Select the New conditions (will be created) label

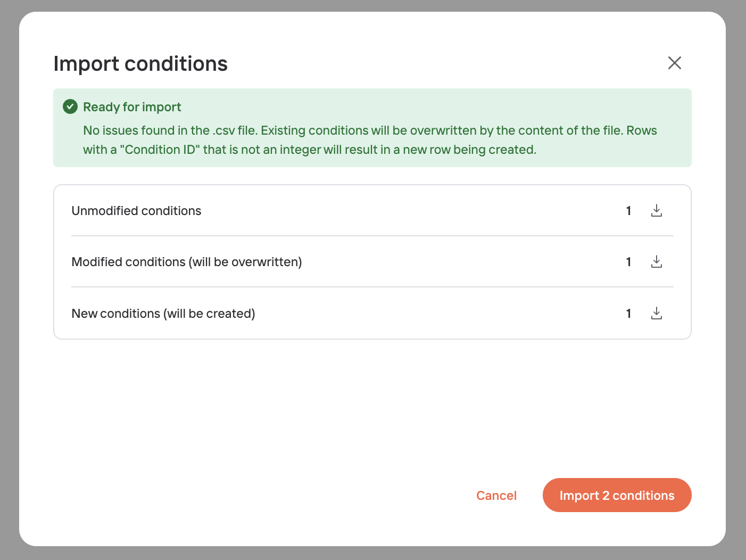pos(163,314)
